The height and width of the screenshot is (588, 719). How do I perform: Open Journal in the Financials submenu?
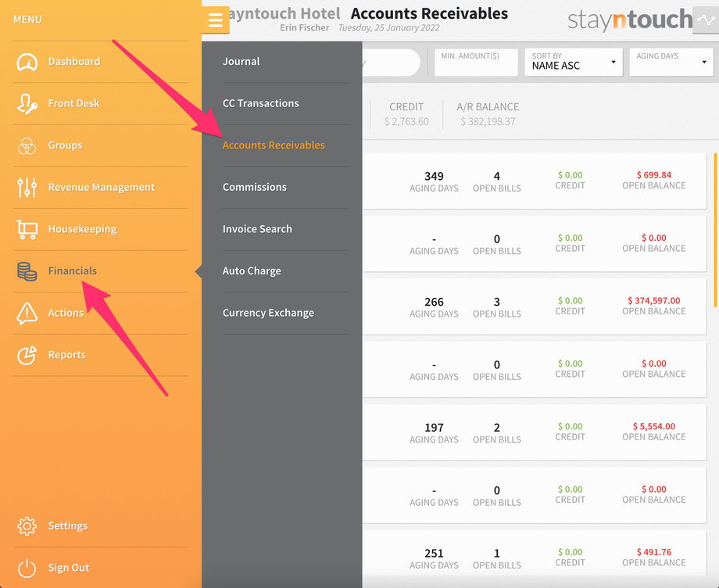(241, 62)
